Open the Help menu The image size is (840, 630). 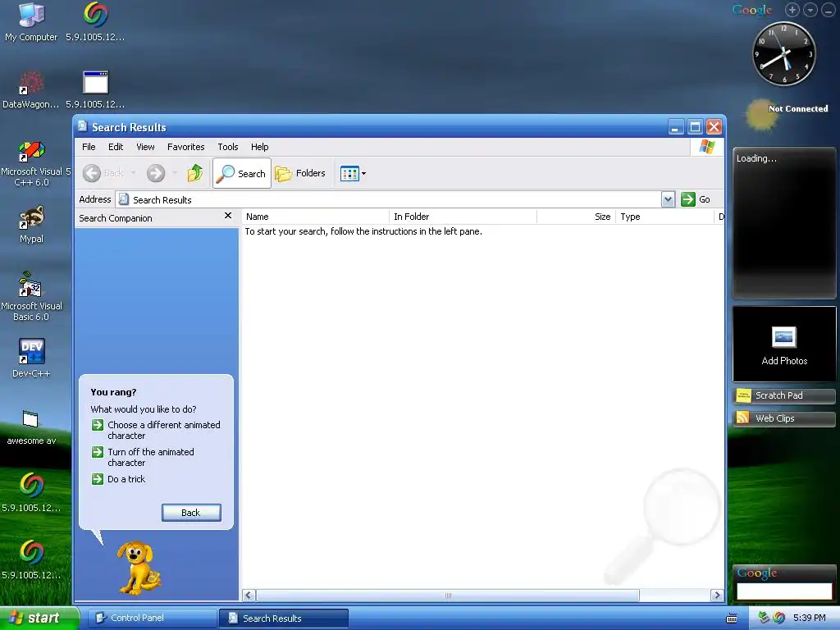[260, 147]
